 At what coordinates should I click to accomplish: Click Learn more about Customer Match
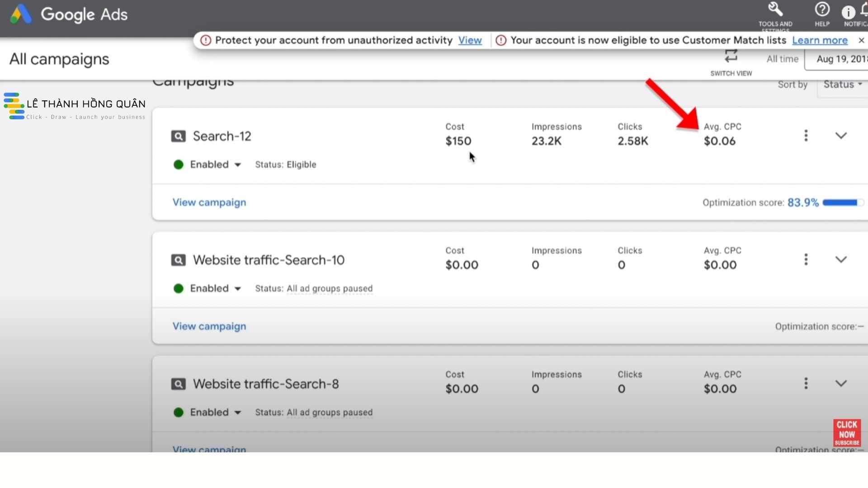(820, 40)
